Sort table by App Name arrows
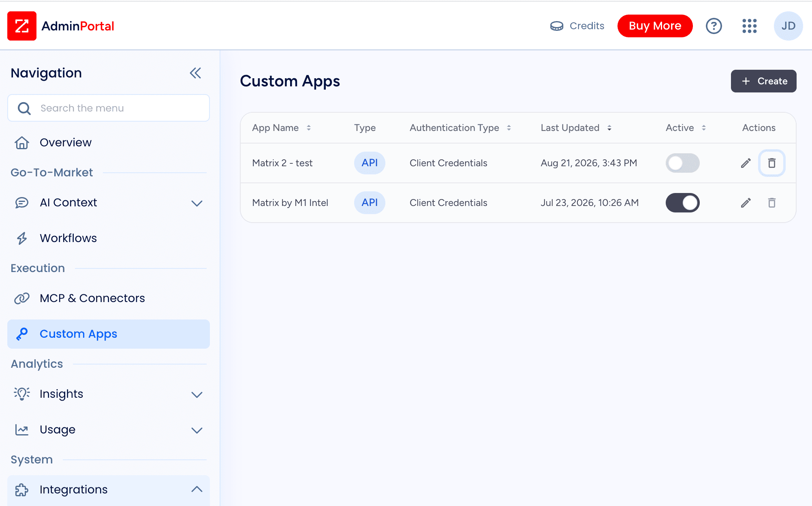The width and height of the screenshot is (812, 506). pyautogui.click(x=309, y=128)
